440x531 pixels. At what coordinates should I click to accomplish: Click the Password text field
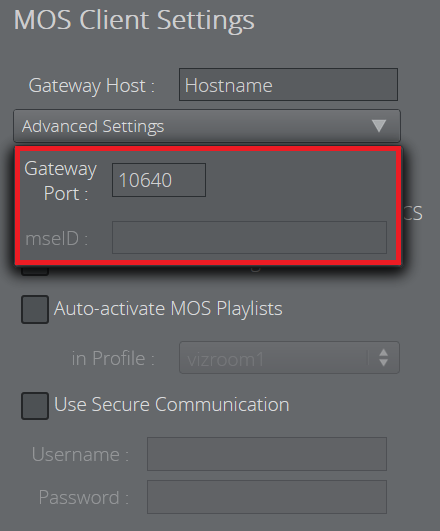(267, 497)
